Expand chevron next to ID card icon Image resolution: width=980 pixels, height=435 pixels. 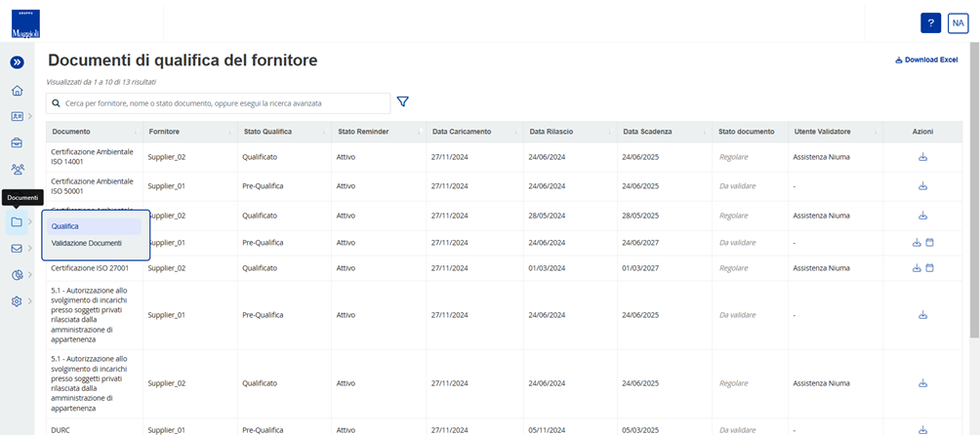pyautogui.click(x=29, y=116)
